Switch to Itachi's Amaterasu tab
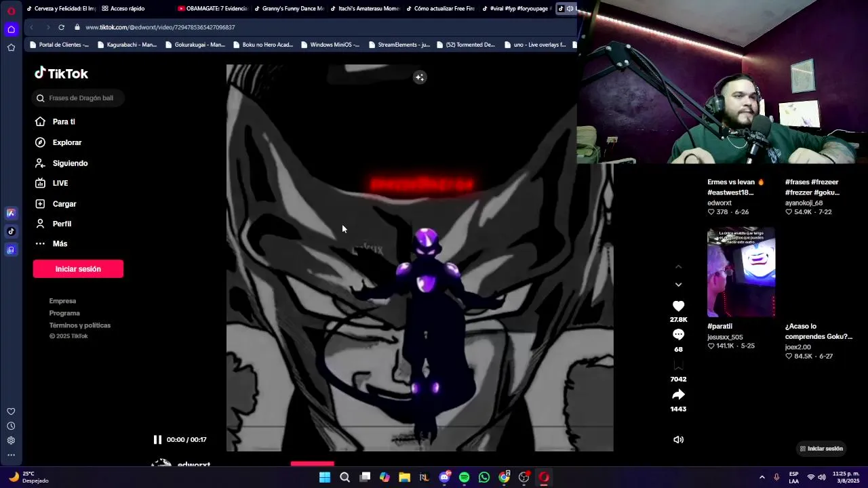868x488 pixels. (365, 9)
